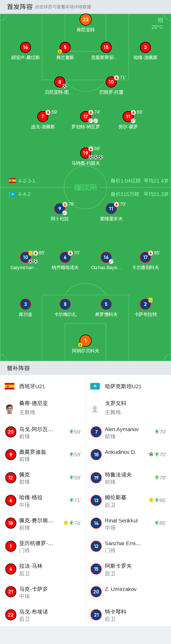This screenshot has width=171, height=644.
Task: Tap captain number 5 弗兰塞斯 jersey icon
Action: pos(65,47)
